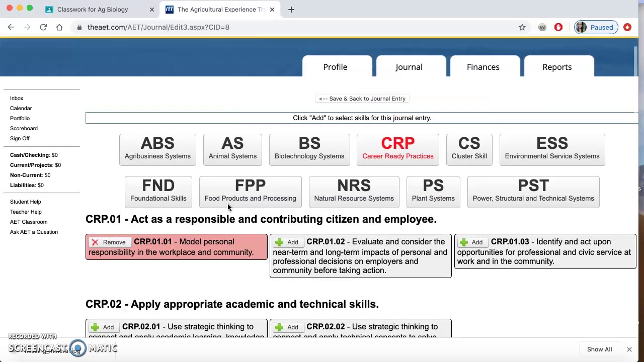This screenshot has width=644, height=362.
Task: Open Scoreboard in the sidebar
Action: (x=24, y=128)
